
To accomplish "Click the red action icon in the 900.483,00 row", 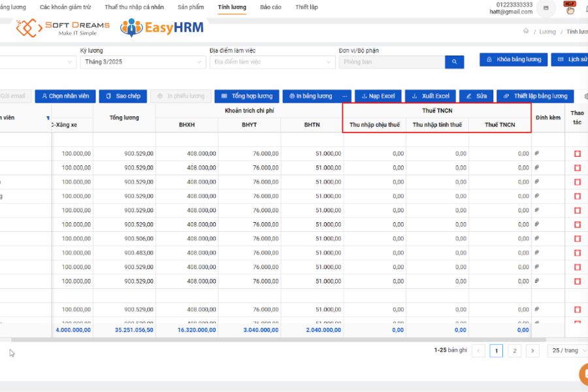I will (x=577, y=253).
